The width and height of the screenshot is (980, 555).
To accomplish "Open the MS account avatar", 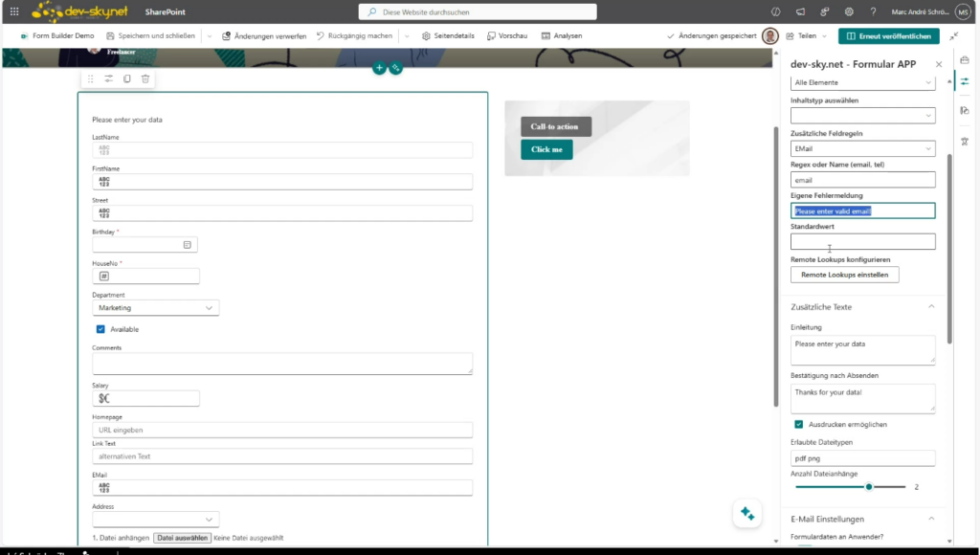I will [963, 11].
